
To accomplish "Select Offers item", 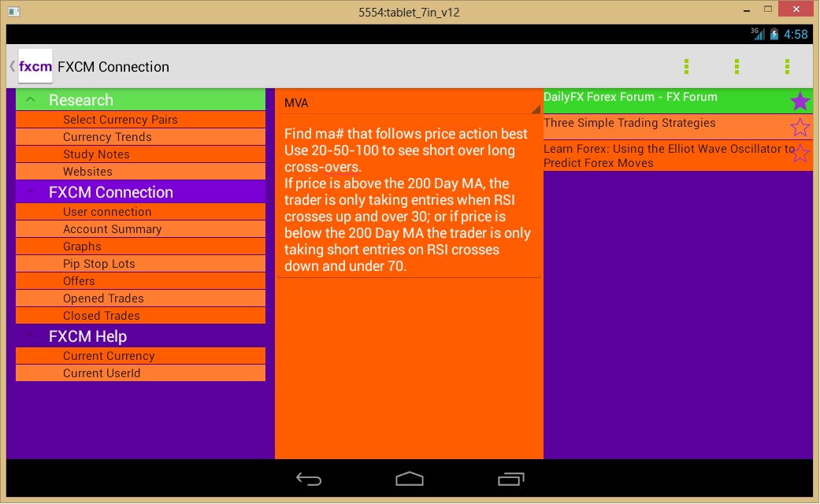I will [x=140, y=281].
